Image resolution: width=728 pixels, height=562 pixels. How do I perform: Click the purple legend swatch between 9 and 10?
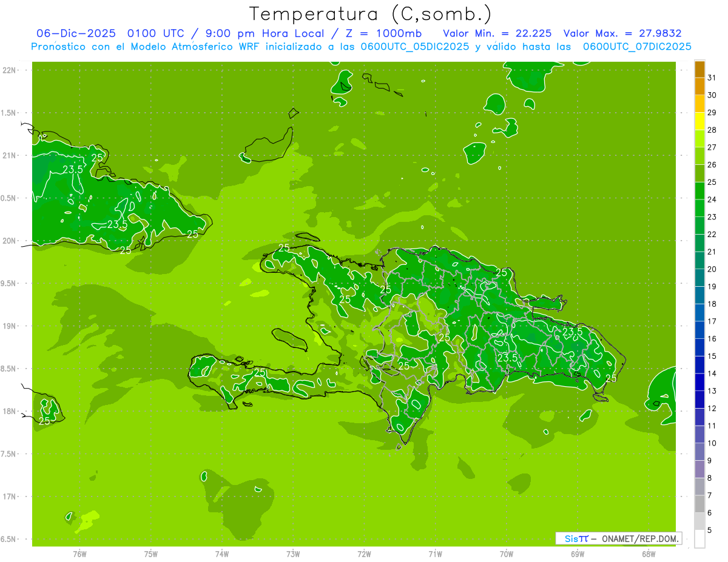pos(700,452)
